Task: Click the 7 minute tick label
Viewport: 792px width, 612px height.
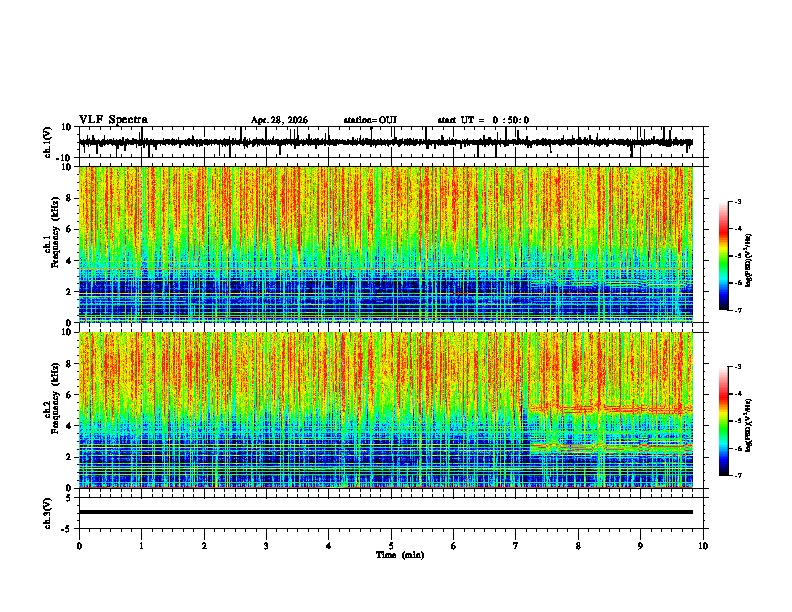Action: (x=516, y=546)
